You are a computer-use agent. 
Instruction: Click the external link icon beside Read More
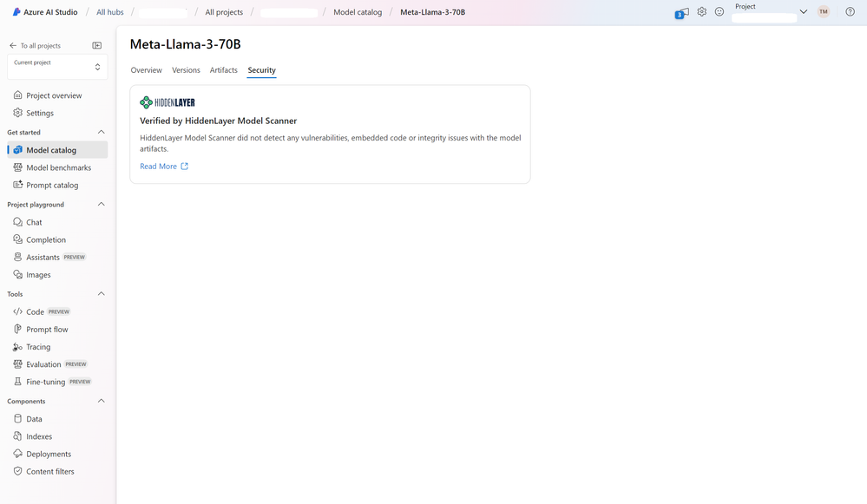tap(185, 167)
